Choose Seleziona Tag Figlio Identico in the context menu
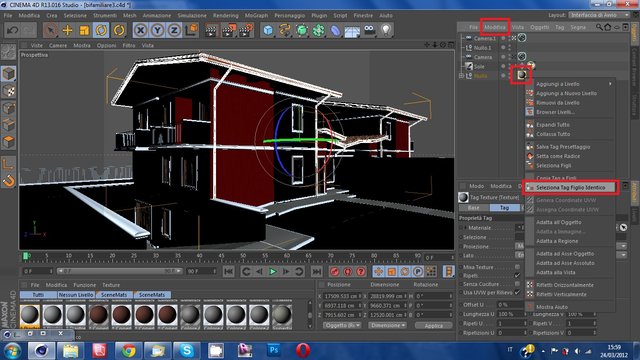Viewport: 640px width, 360px height. (571, 187)
